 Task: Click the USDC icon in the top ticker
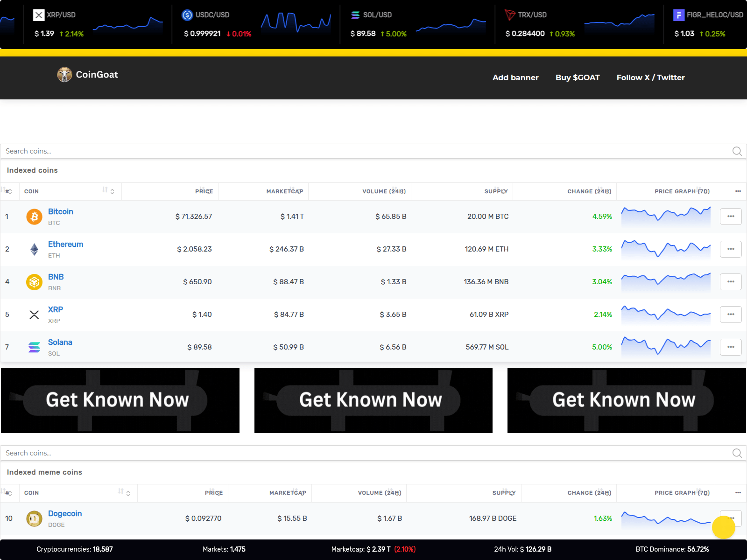188,14
